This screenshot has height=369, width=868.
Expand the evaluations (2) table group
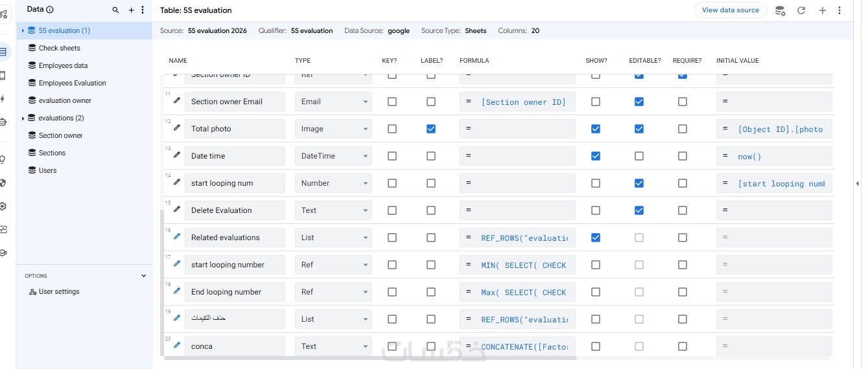point(23,118)
